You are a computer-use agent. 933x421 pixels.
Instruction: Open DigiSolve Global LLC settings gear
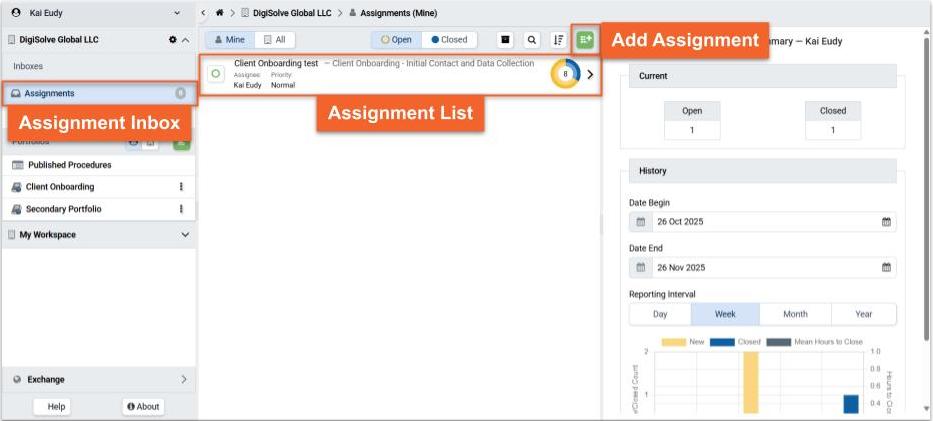pos(172,40)
